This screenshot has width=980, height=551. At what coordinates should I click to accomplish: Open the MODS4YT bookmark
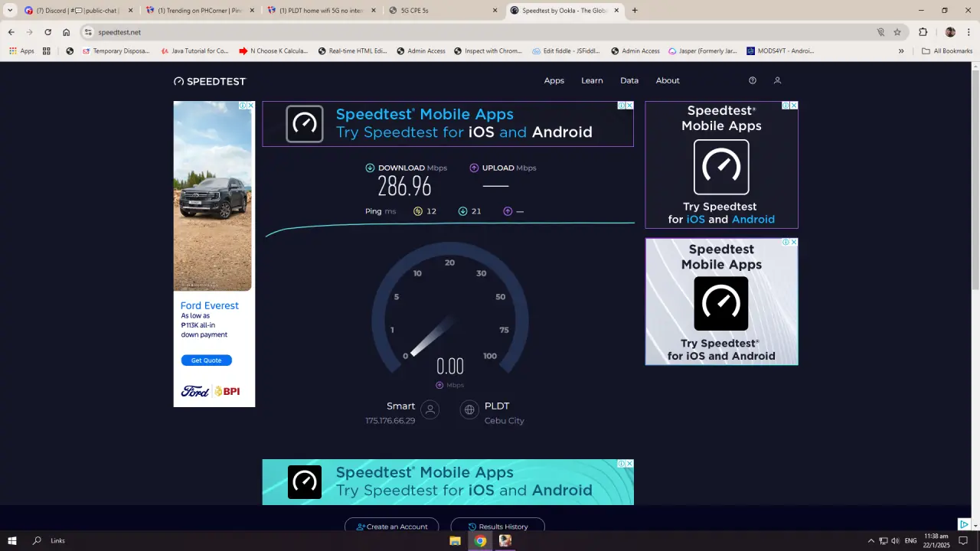tap(780, 51)
